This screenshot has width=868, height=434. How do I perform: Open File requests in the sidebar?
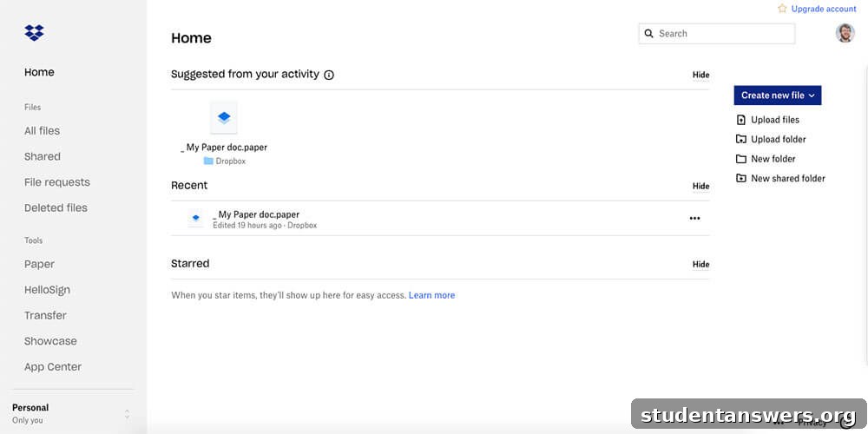[57, 182]
